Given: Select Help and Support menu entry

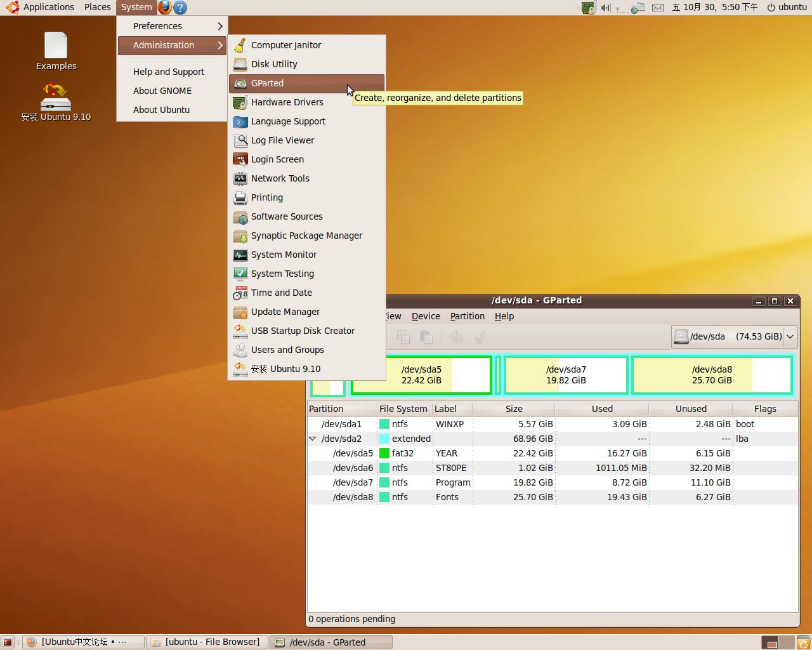Looking at the screenshot, I should pos(172,72).
